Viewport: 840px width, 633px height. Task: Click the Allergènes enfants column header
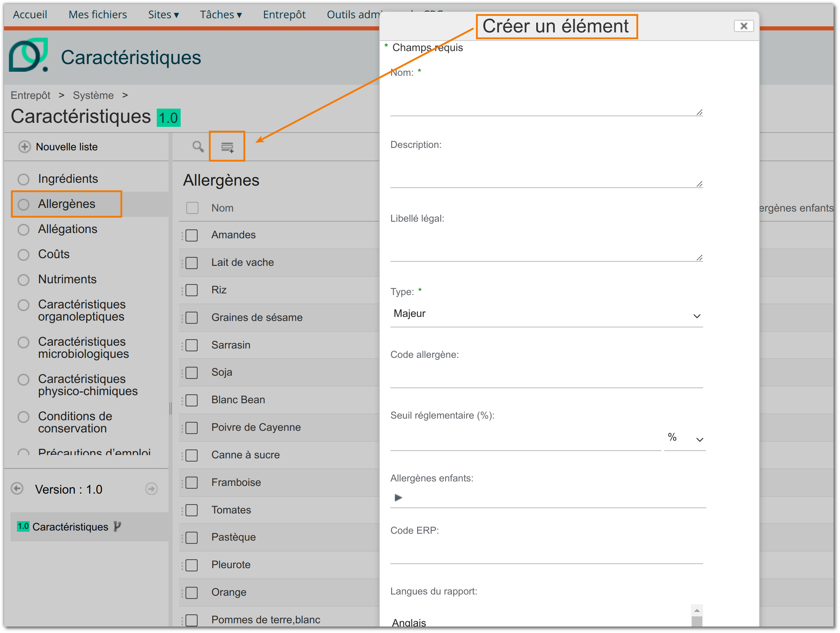(796, 208)
